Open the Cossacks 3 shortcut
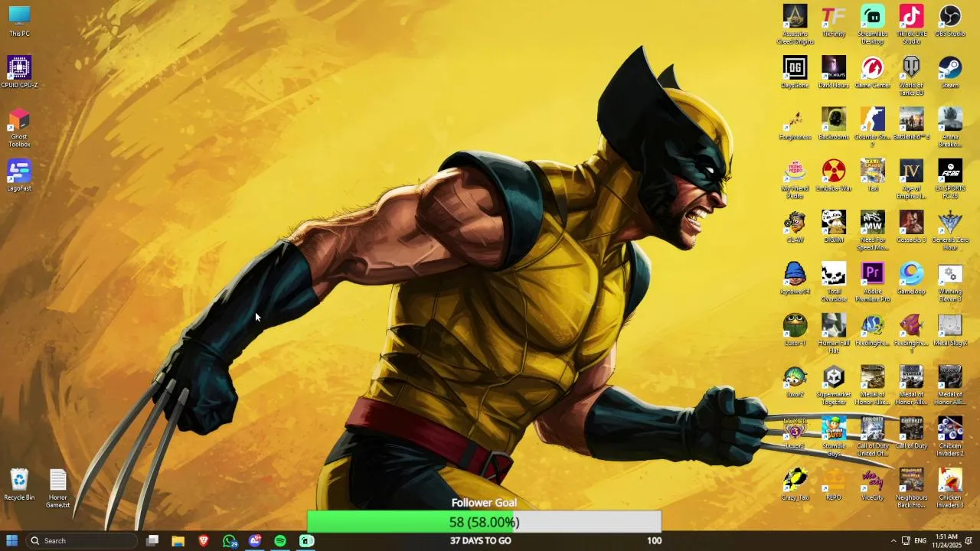 (911, 227)
